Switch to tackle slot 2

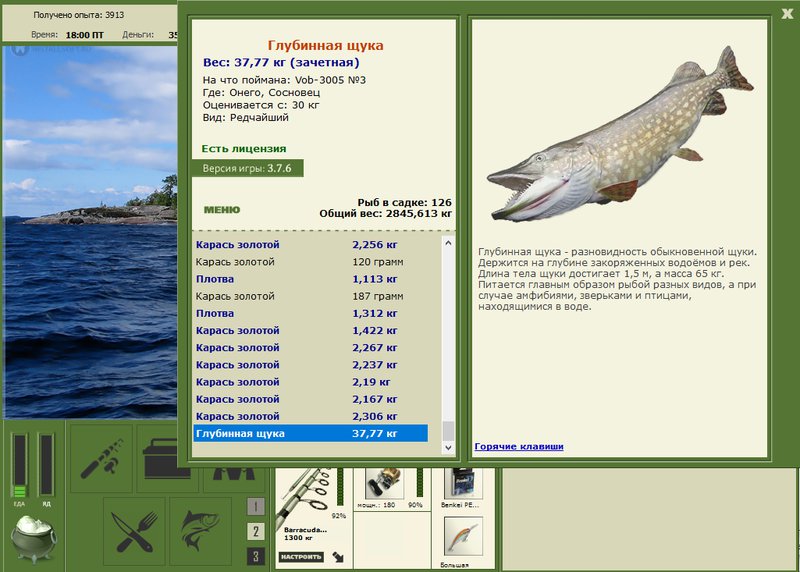(256, 531)
